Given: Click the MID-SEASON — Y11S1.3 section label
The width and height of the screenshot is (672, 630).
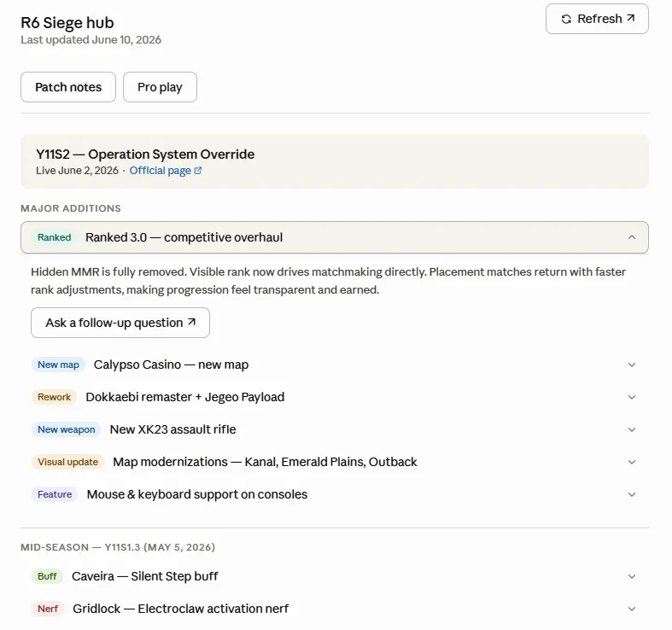Looking at the screenshot, I should [118, 547].
